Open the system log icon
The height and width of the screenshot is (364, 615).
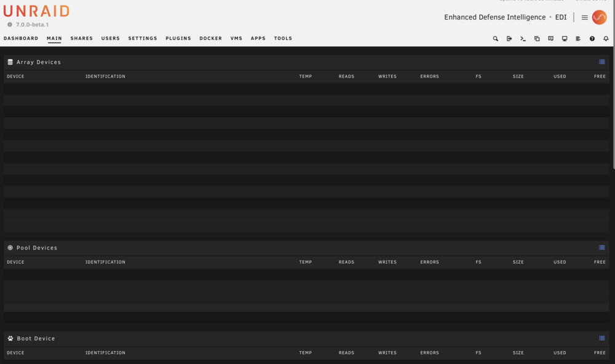(x=578, y=39)
